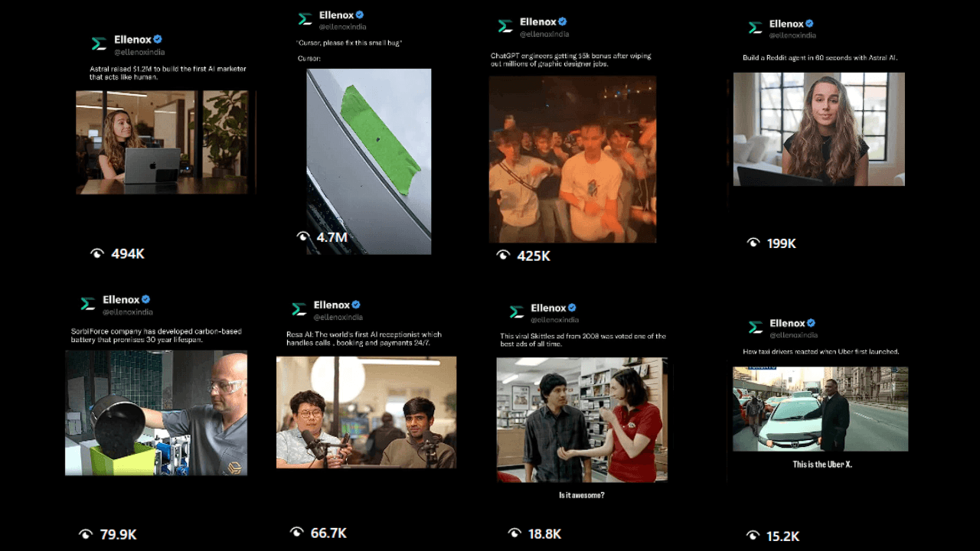Click the eye icon beside 494K views
The height and width of the screenshot is (551, 980).
pos(97,253)
